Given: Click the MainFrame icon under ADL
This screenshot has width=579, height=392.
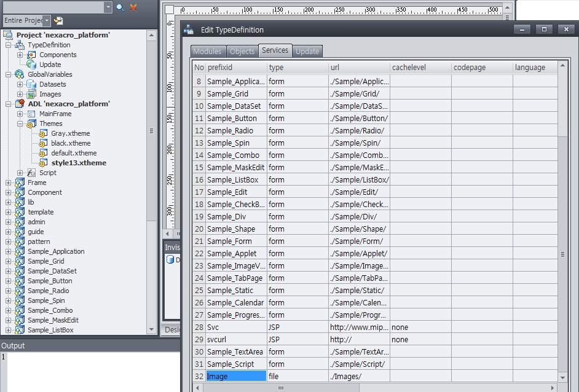Looking at the screenshot, I should (31, 114).
